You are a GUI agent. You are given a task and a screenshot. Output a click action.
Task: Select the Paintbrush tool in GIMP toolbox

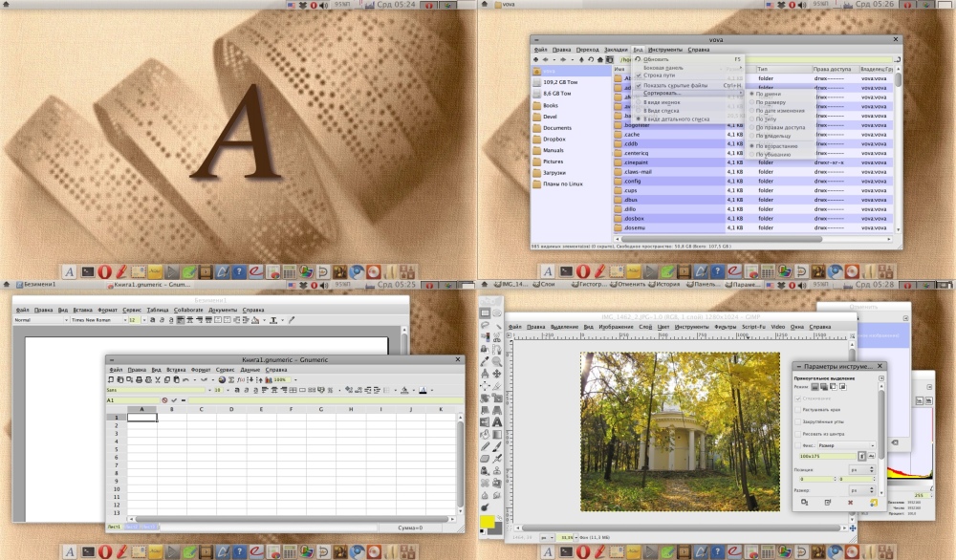(497, 446)
